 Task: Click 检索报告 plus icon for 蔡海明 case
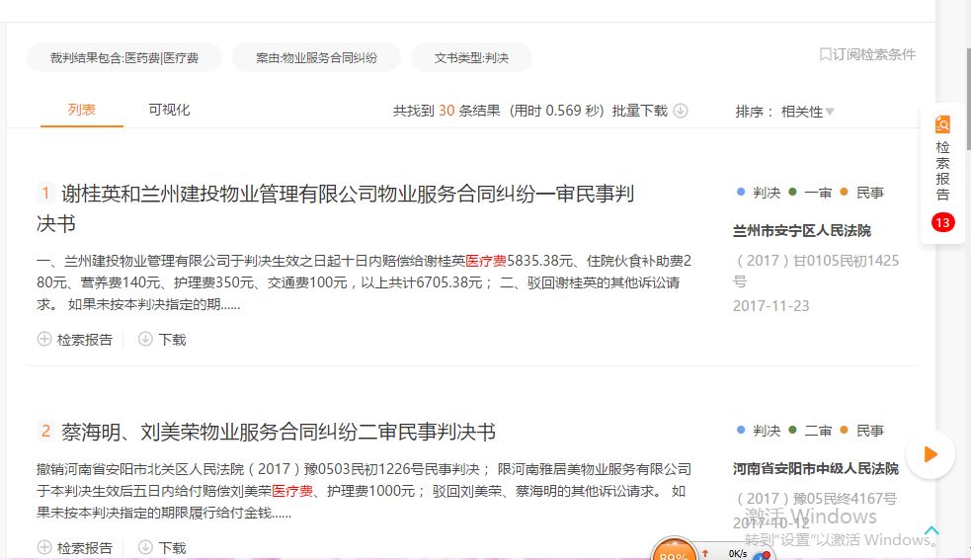click(x=44, y=547)
